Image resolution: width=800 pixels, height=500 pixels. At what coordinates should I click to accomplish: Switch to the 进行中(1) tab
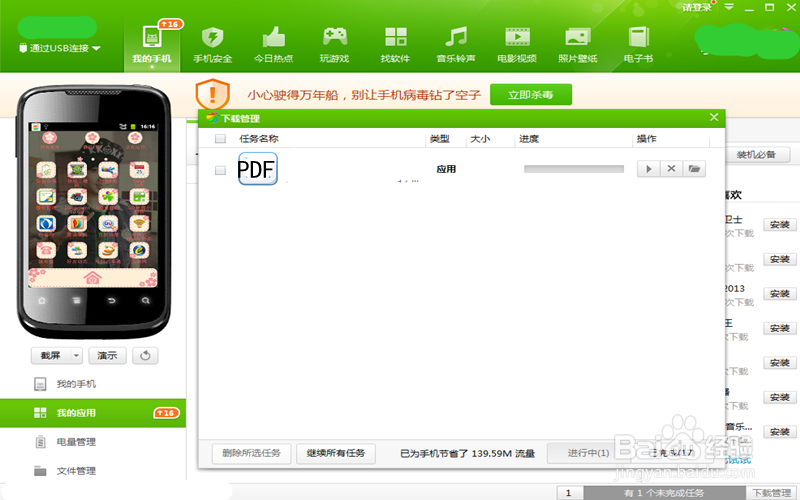click(588, 453)
